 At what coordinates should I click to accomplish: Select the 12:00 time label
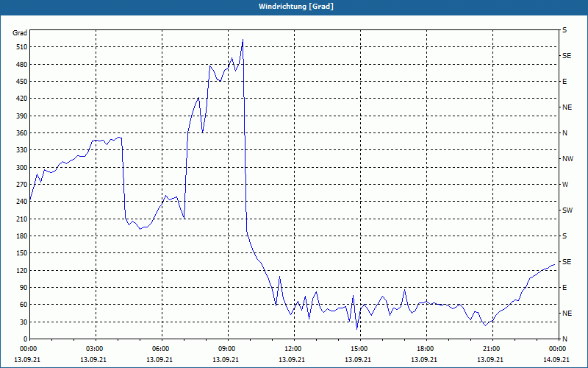coord(293,349)
